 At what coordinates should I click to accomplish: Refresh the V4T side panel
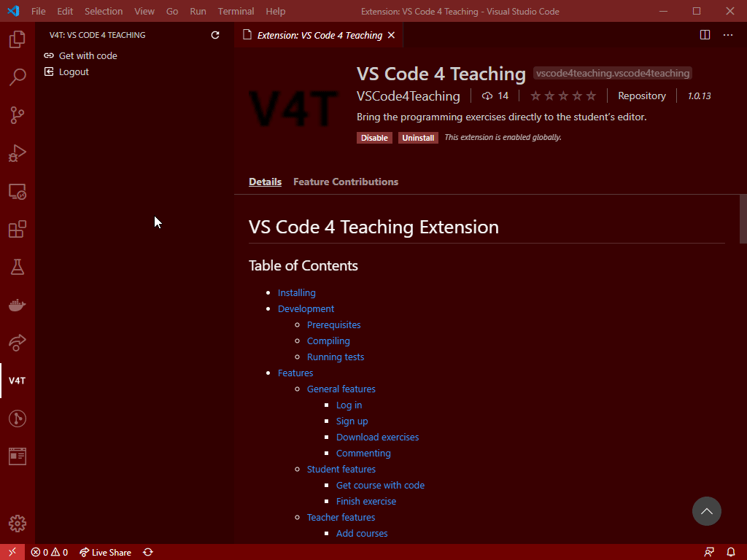point(215,35)
